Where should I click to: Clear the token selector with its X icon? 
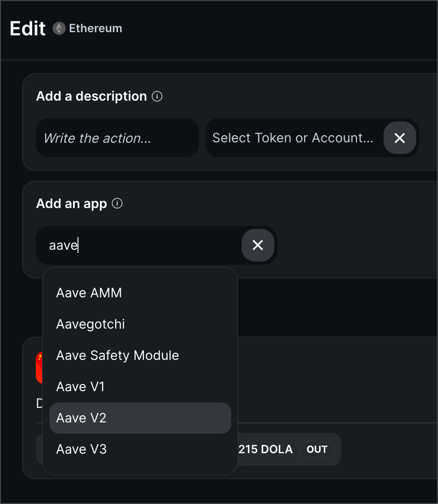click(x=399, y=138)
